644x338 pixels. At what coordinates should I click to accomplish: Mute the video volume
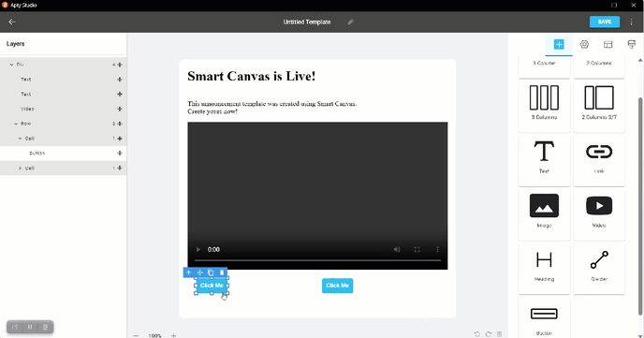[x=397, y=249]
